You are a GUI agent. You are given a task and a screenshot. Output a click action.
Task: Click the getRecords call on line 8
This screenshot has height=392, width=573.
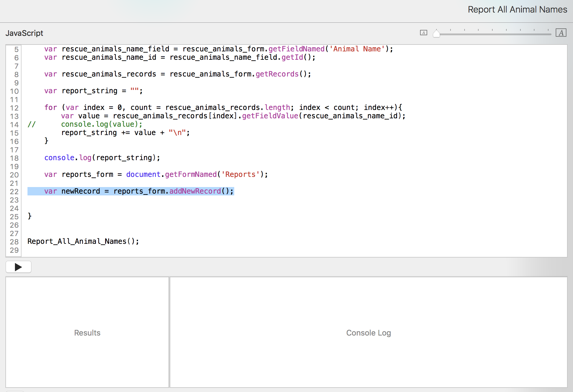pyautogui.click(x=277, y=74)
